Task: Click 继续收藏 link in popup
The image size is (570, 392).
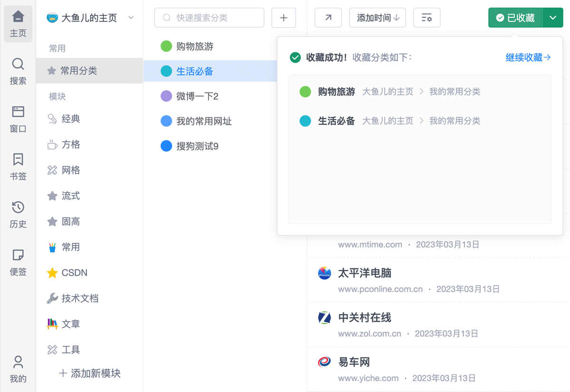Action: (528, 57)
